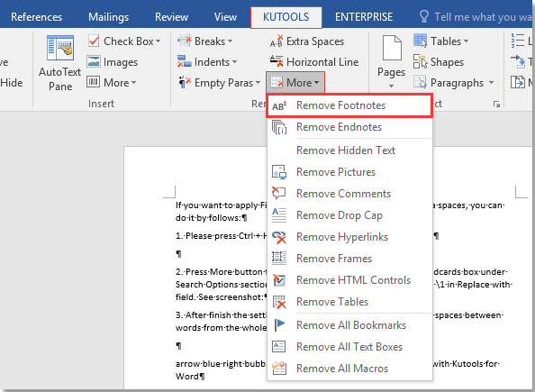Click the Hide button at ribbon's left edge

pyautogui.click(x=12, y=83)
